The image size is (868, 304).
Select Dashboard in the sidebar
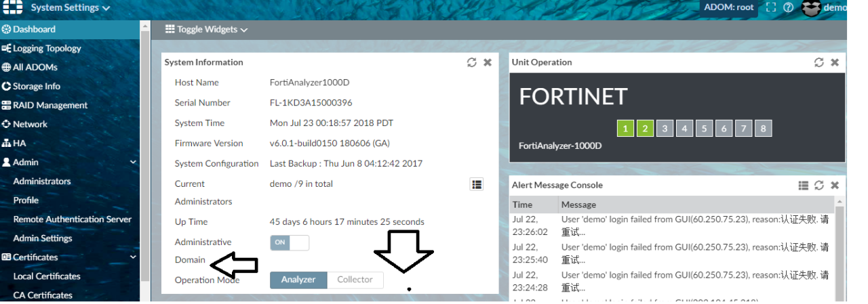70,29
